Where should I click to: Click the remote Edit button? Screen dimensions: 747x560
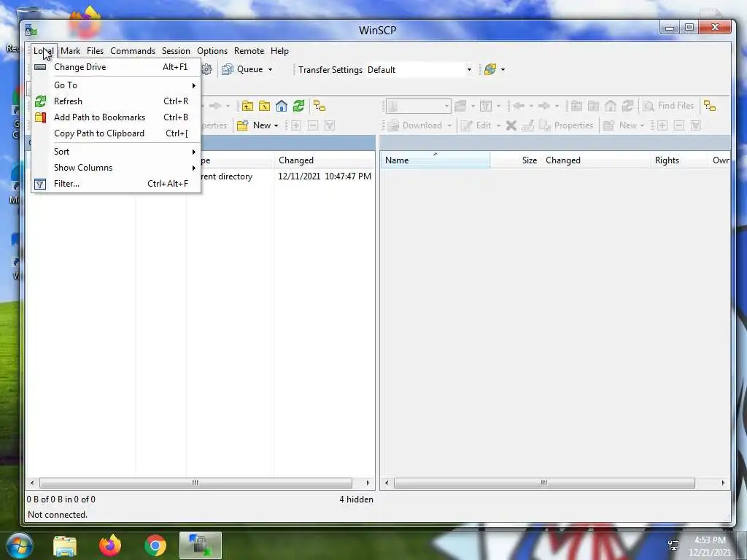[476, 125]
